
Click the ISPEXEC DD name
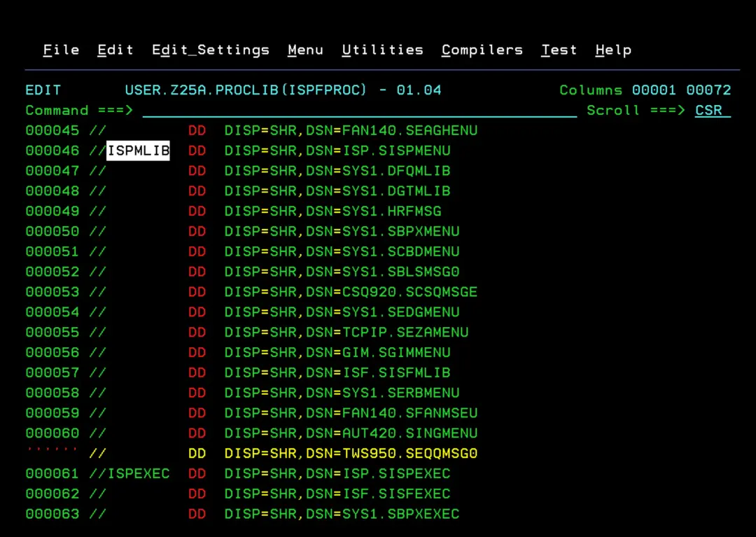click(x=139, y=474)
